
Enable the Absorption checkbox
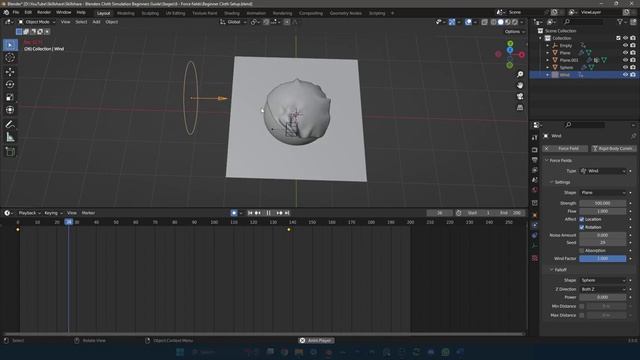point(582,250)
